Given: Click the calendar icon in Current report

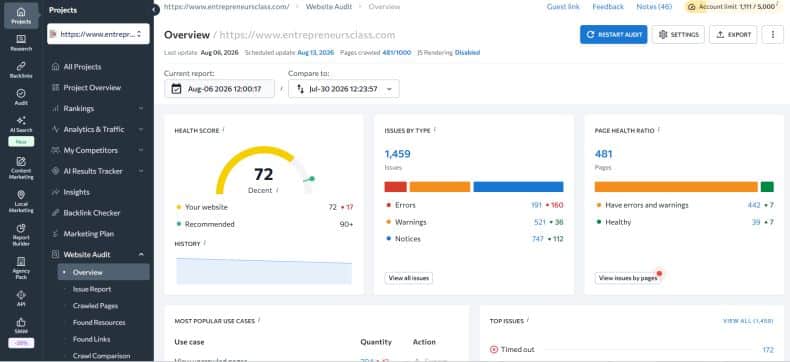Looking at the screenshot, I should pos(176,89).
